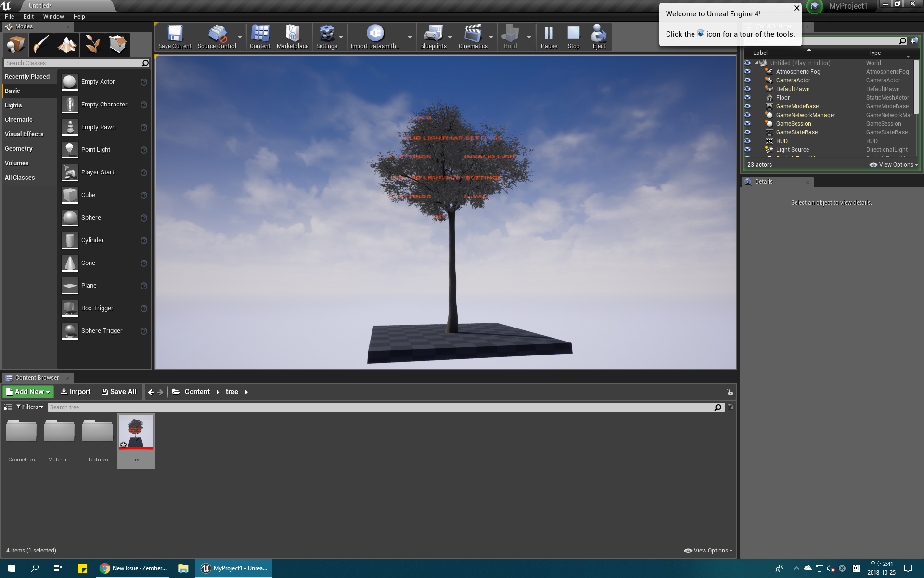This screenshot has height=578, width=924.
Task: Toggle visibility of HUD actor
Action: pyautogui.click(x=747, y=141)
